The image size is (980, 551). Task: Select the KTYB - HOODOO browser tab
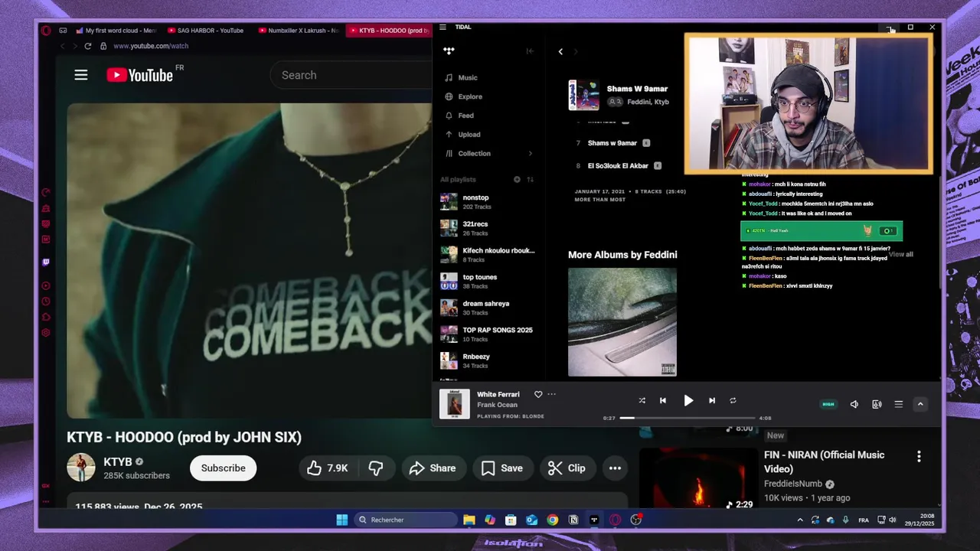388,31
